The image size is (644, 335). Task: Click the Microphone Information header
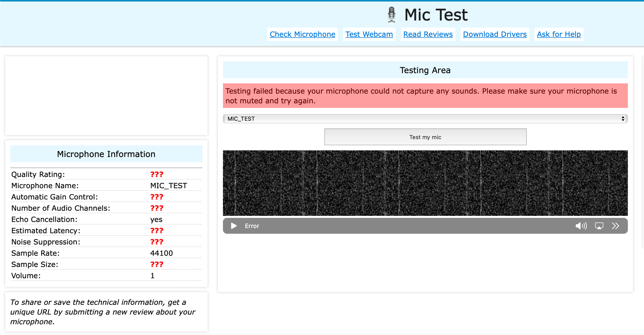pos(106,154)
